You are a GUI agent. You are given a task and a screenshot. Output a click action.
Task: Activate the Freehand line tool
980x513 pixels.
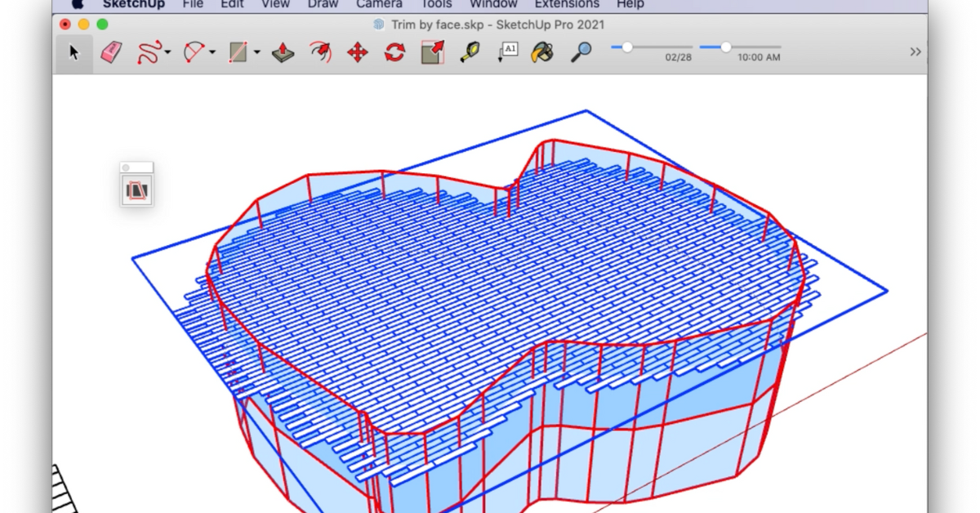click(x=149, y=53)
